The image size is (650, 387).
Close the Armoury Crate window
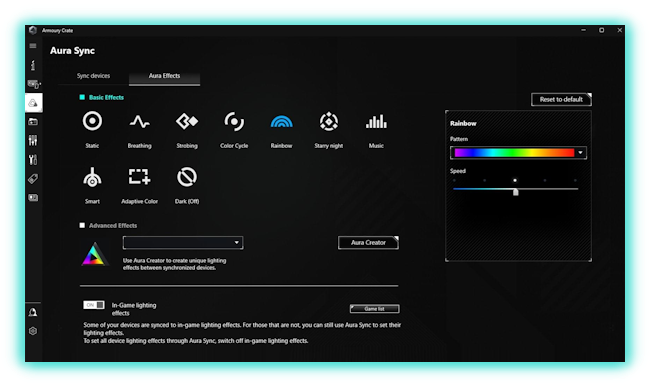point(620,30)
